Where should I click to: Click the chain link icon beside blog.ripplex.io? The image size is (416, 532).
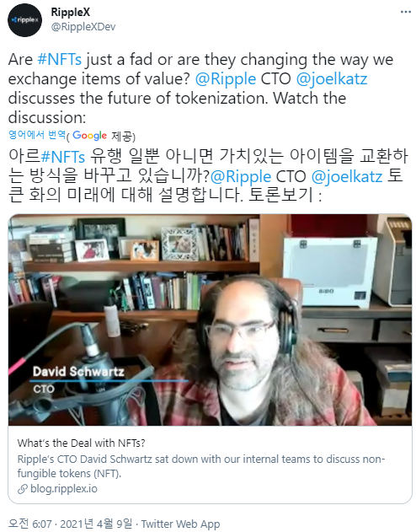pyautogui.click(x=23, y=489)
